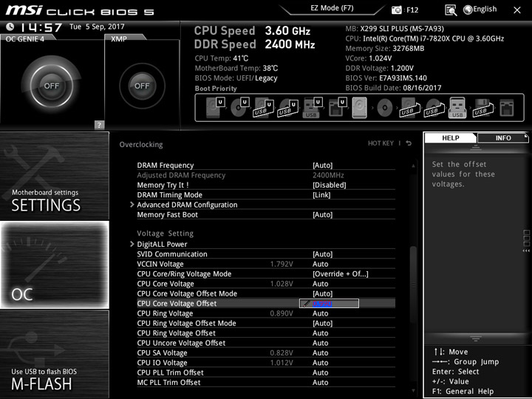Click the pencil icon in the voltage offset field
Viewport: 532px width, 399px height.
click(x=306, y=304)
